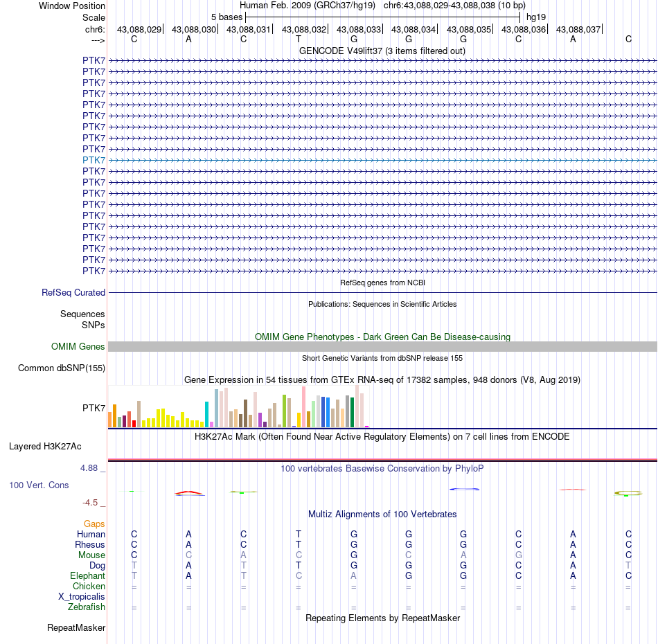Click the RepeatMasker track label
Screen dimensions: 658x644
[x=76, y=627]
